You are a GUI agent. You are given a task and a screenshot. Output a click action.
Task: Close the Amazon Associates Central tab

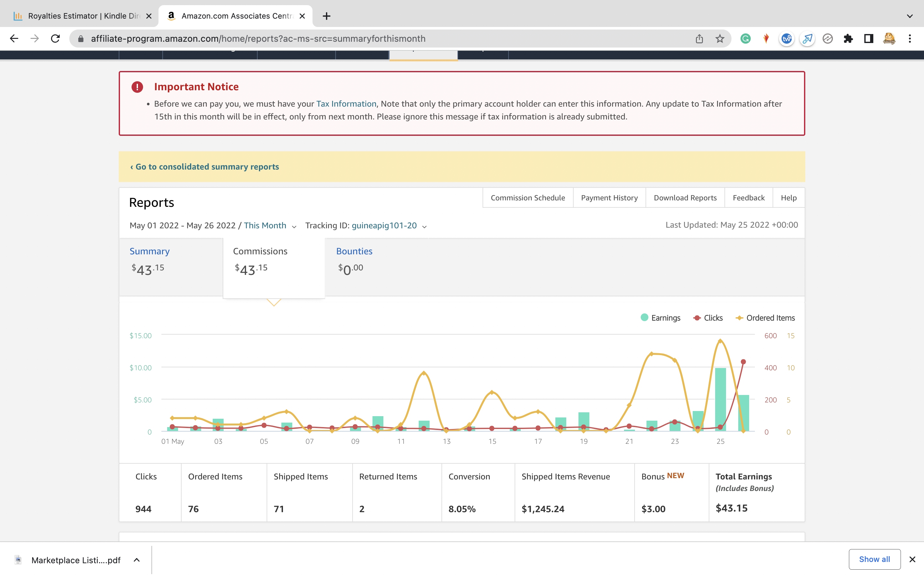pos(302,16)
